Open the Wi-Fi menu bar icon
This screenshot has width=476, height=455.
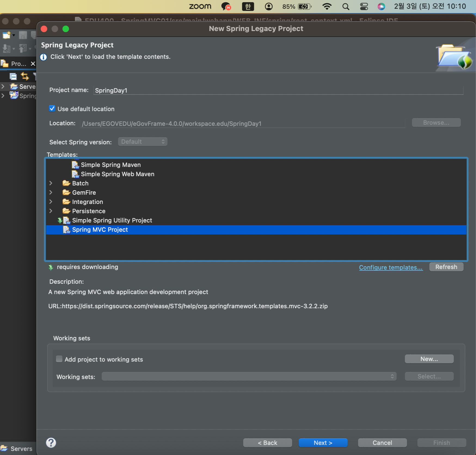[x=327, y=6]
